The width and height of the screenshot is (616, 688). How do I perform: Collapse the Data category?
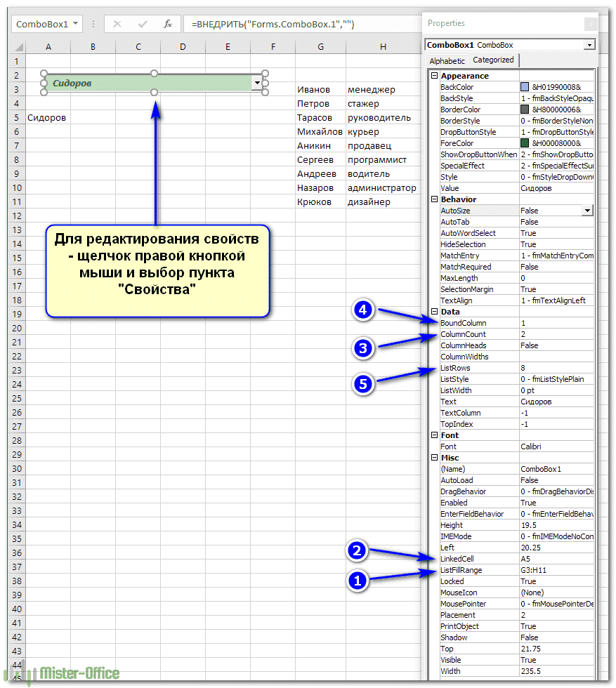pyautogui.click(x=433, y=311)
